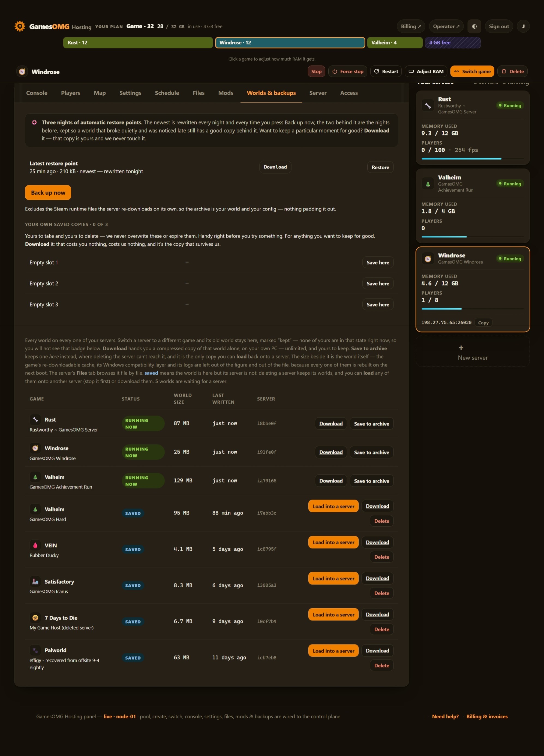Viewport: 544px width, 756px height.
Task: Save the Windrose world to archive
Action: 372,452
